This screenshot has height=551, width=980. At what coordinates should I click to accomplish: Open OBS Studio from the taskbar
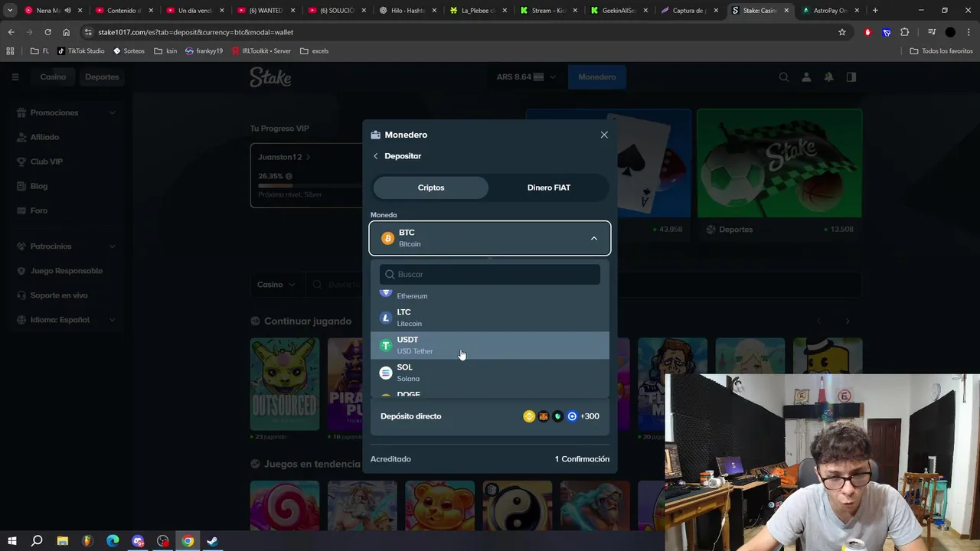(x=163, y=541)
